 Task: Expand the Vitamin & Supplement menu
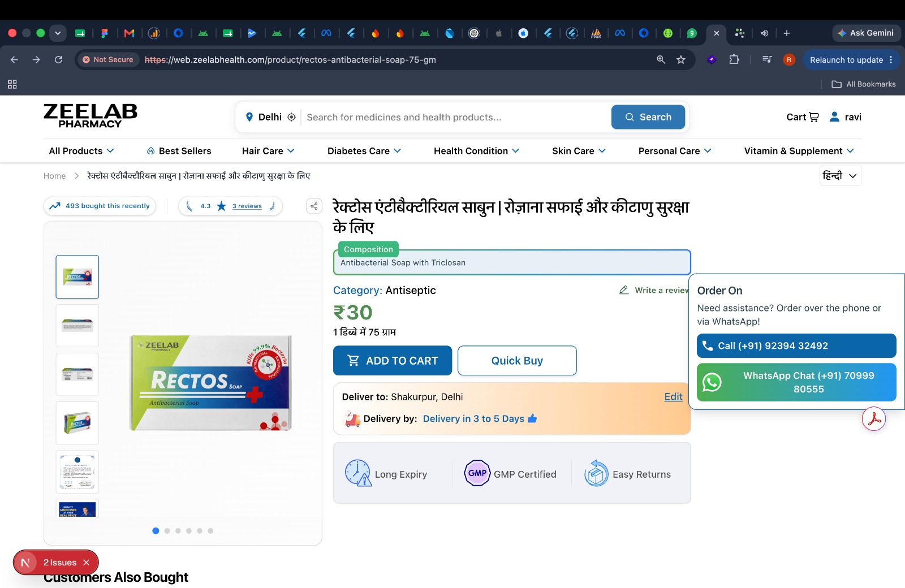click(799, 151)
